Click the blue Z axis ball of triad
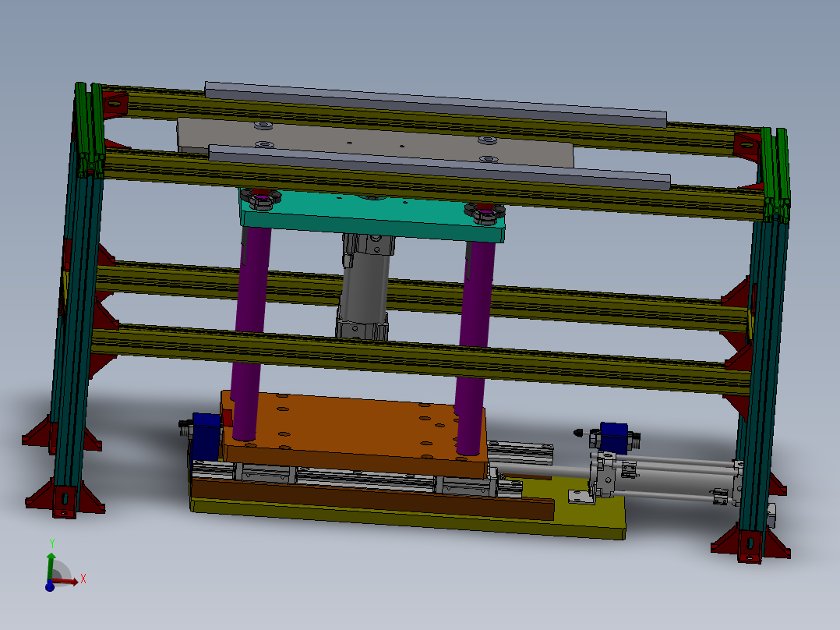840x630 pixels. click(x=50, y=587)
